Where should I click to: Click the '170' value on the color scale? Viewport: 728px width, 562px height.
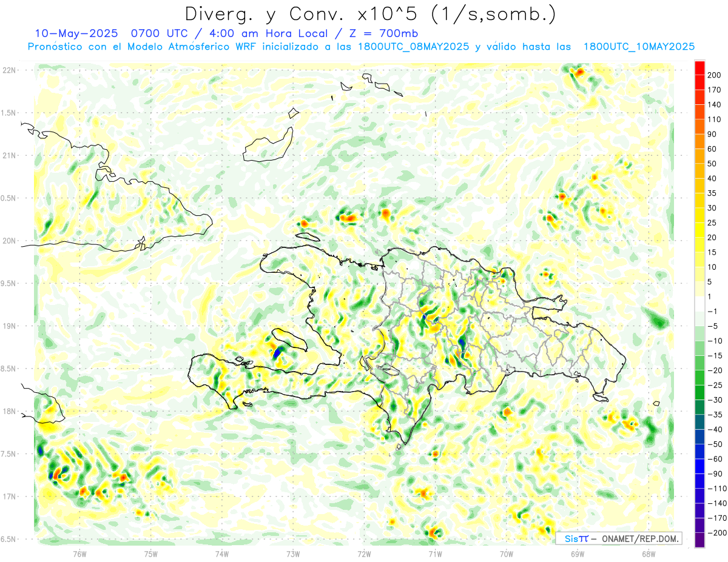tap(714, 90)
